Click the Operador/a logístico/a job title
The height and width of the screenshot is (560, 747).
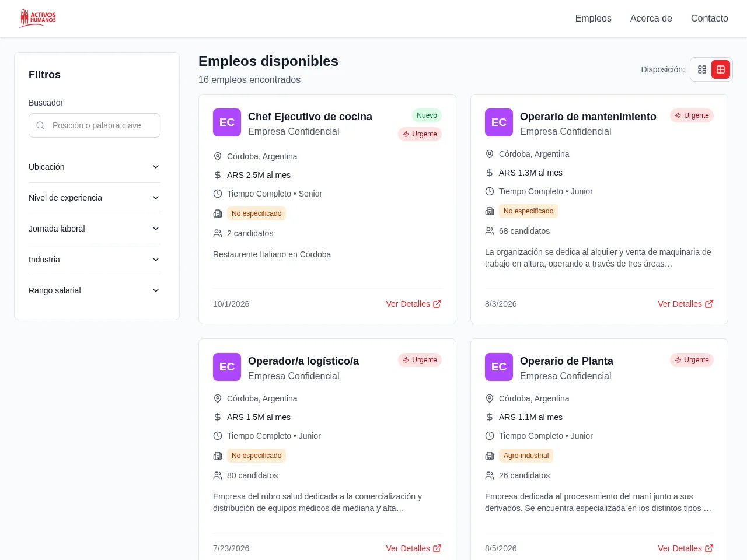[303, 361]
